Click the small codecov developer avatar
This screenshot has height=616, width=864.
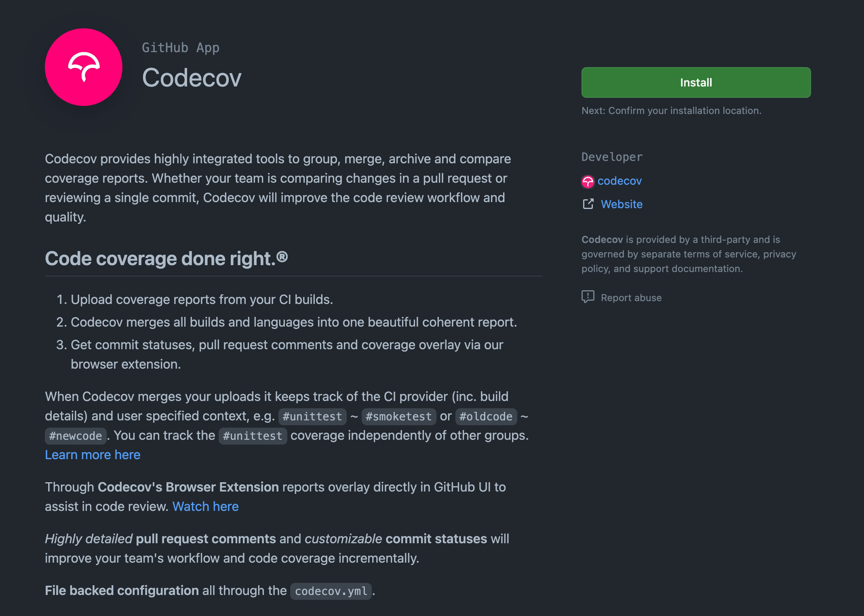pyautogui.click(x=588, y=181)
